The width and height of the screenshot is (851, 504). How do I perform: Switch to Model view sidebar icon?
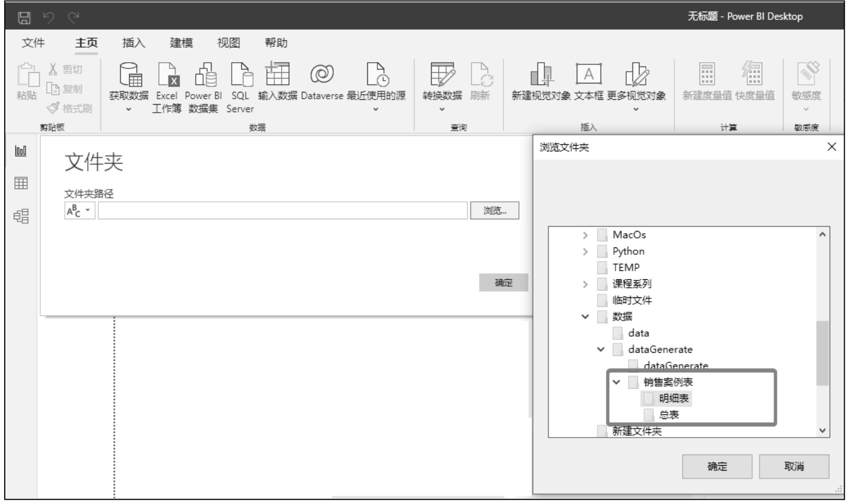(x=21, y=216)
